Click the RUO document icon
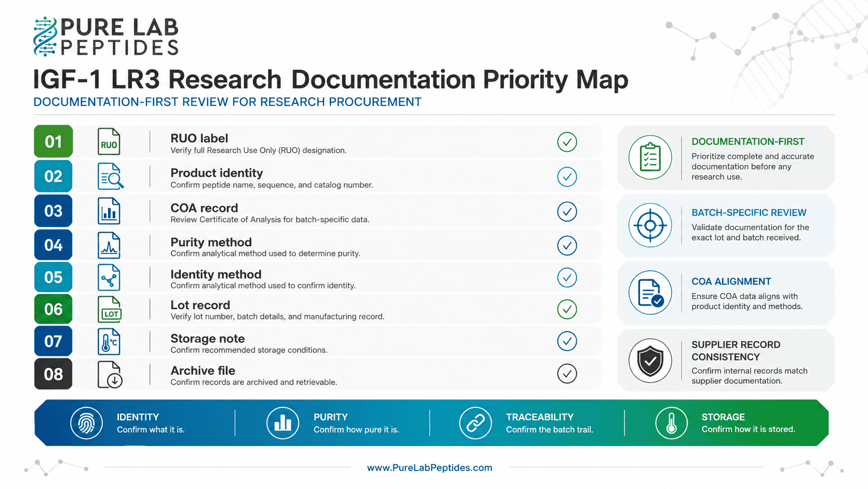868x489 pixels. (x=109, y=142)
